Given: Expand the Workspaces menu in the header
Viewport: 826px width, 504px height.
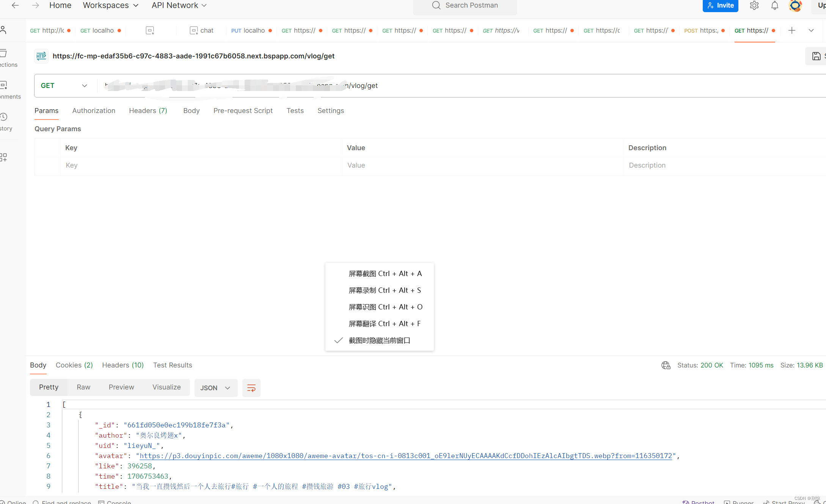Looking at the screenshot, I should (110, 5).
